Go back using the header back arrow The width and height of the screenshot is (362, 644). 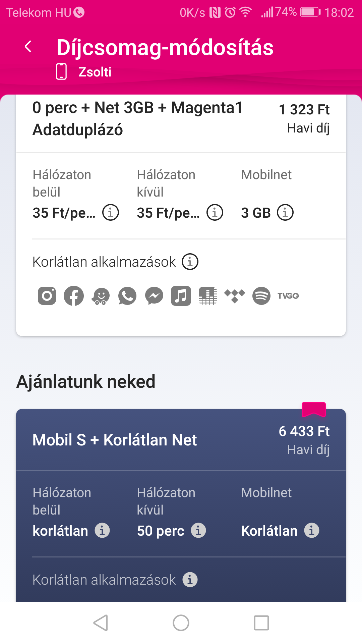28,47
